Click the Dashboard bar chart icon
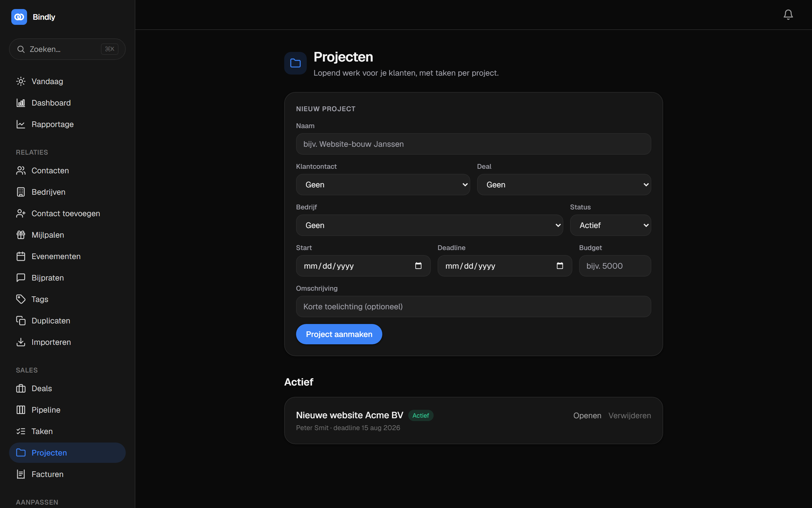This screenshot has height=508, width=812. [x=21, y=103]
